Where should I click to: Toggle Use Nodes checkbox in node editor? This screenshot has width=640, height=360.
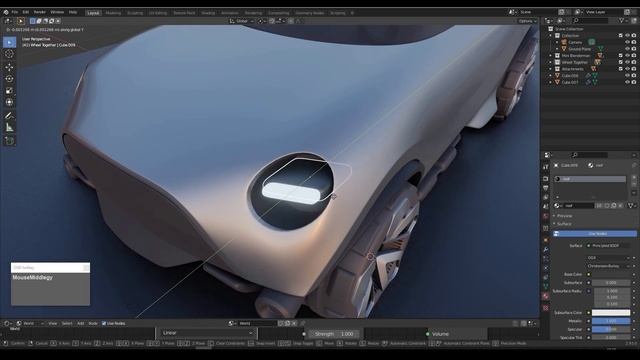[104, 323]
